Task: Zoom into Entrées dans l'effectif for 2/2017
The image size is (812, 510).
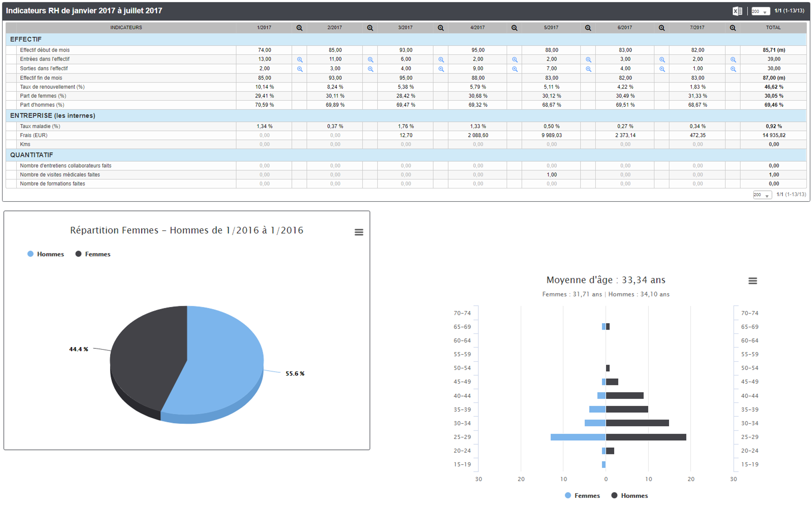Action: 370,60
